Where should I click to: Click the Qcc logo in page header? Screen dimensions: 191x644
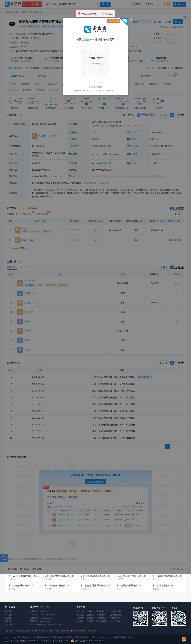pos(13,4)
